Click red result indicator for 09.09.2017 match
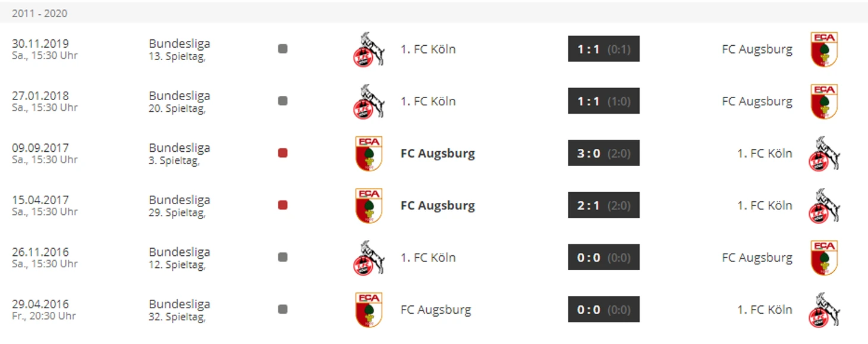 [x=283, y=153]
